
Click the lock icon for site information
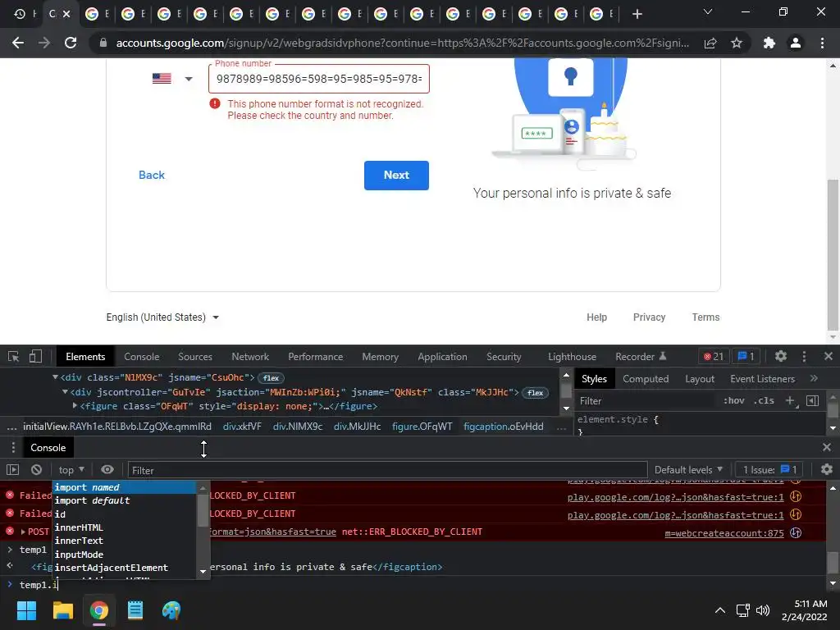[103, 43]
